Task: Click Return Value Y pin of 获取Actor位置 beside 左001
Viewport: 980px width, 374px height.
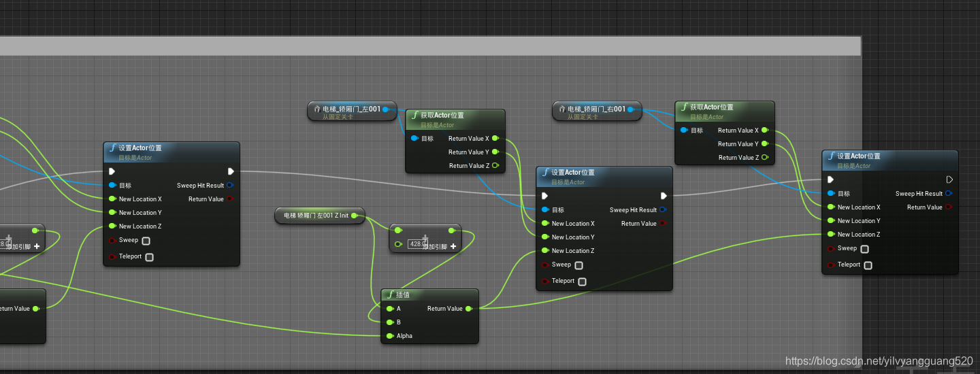Action: pos(495,152)
